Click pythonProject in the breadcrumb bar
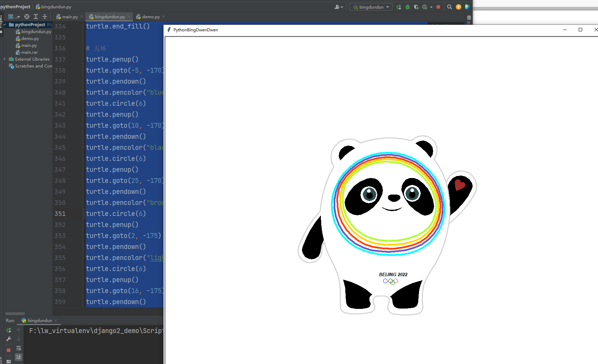Screen dimensions: 598x364 pyautogui.click(x=15, y=7)
